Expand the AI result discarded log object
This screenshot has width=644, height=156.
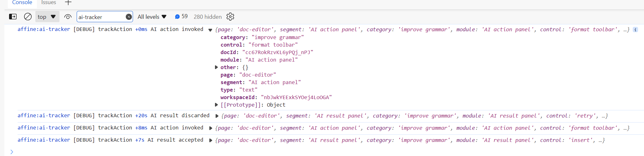[x=217, y=116]
